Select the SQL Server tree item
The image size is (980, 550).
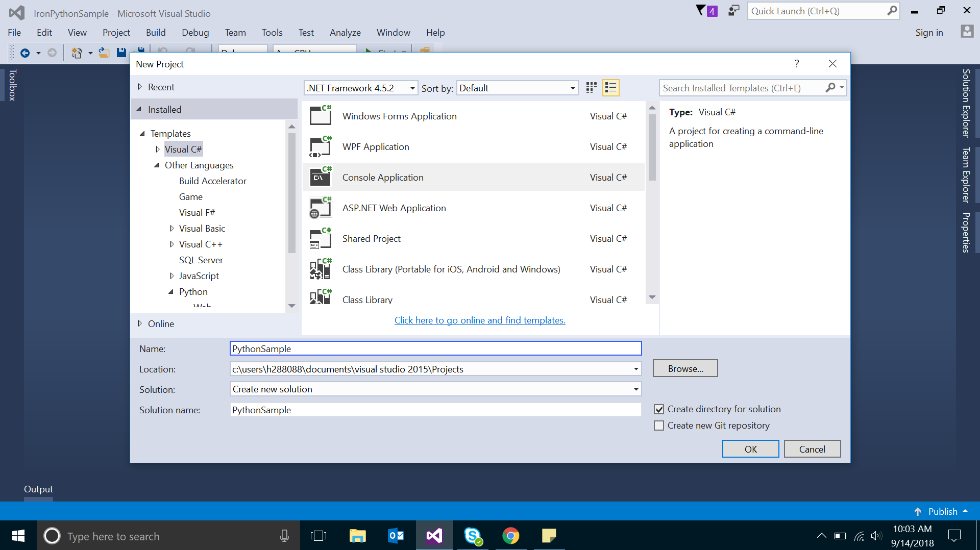(201, 260)
